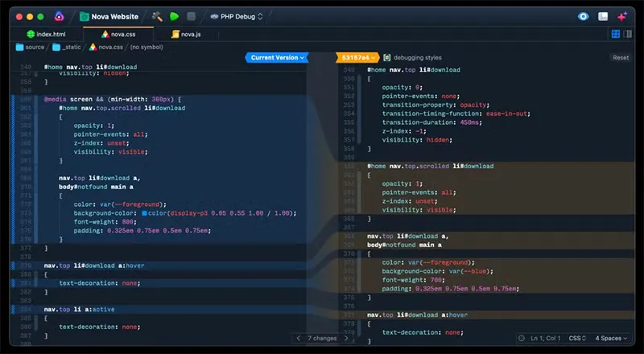Click the Stop square button
The height and width of the screenshot is (354, 644).
[x=191, y=16]
